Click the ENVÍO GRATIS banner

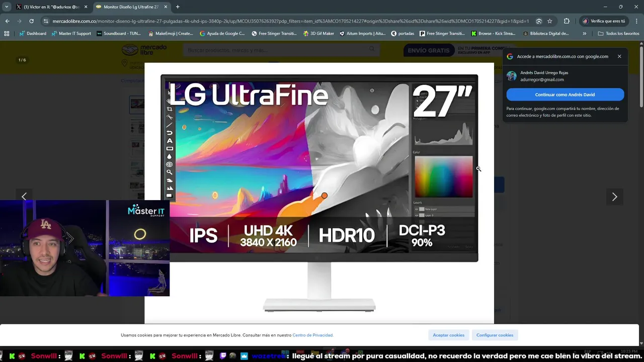pos(429,50)
